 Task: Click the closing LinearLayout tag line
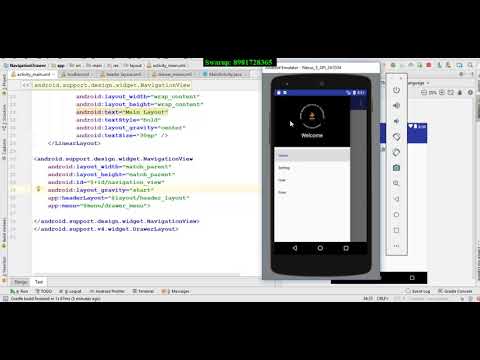click(x=74, y=143)
